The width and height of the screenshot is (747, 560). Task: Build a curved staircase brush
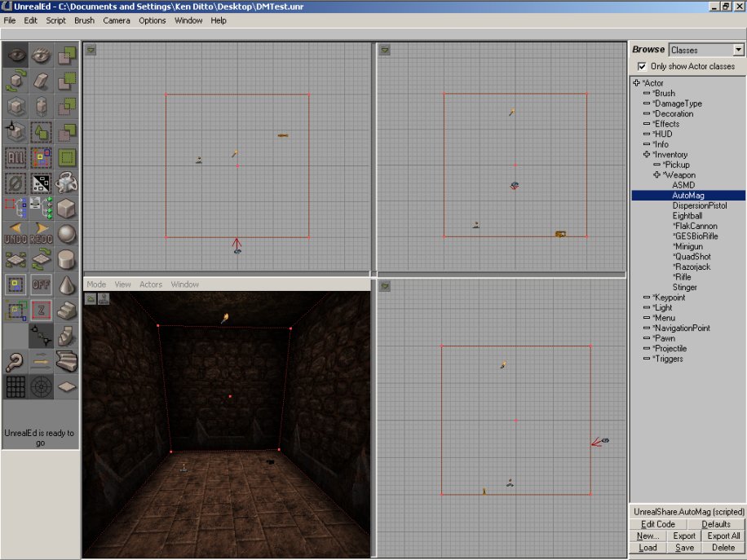click(x=67, y=361)
